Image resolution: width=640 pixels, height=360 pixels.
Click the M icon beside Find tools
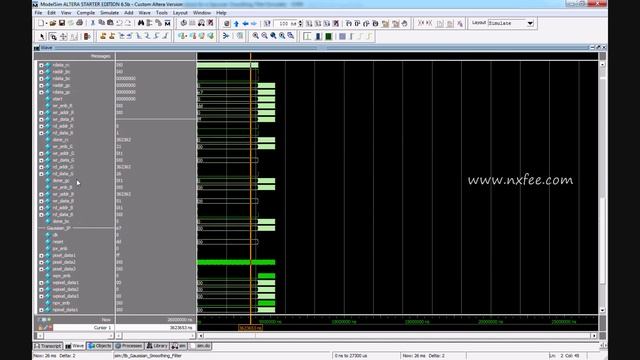click(x=167, y=23)
